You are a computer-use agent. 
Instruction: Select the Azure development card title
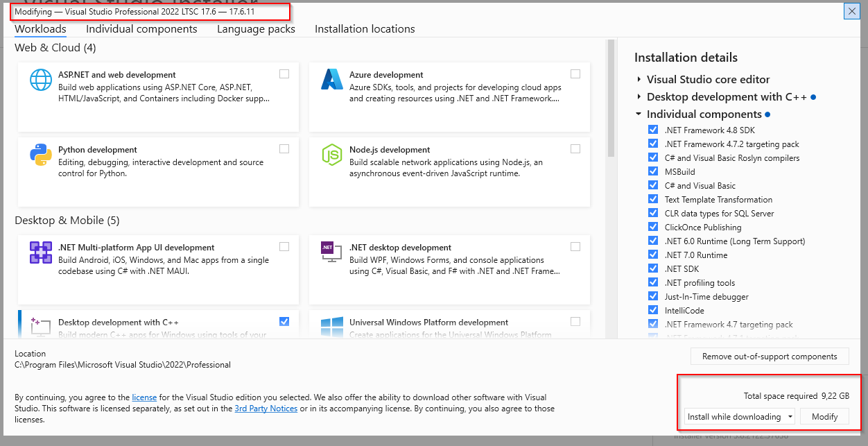tap(387, 75)
